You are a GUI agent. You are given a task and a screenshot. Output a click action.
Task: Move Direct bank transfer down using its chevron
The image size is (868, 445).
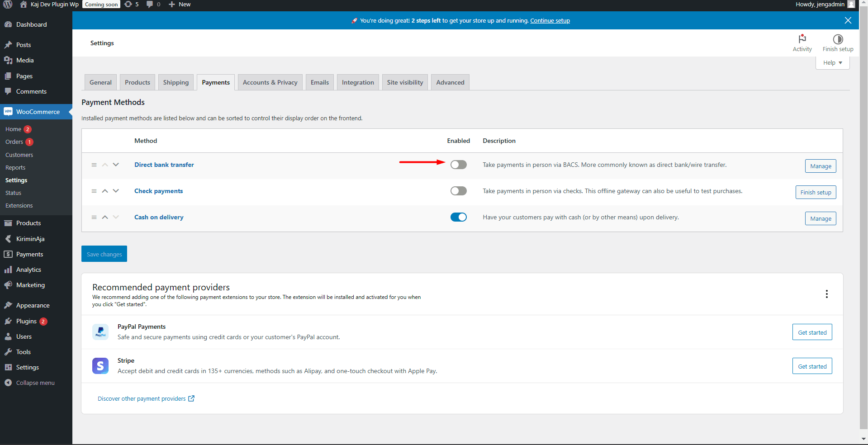116,165
